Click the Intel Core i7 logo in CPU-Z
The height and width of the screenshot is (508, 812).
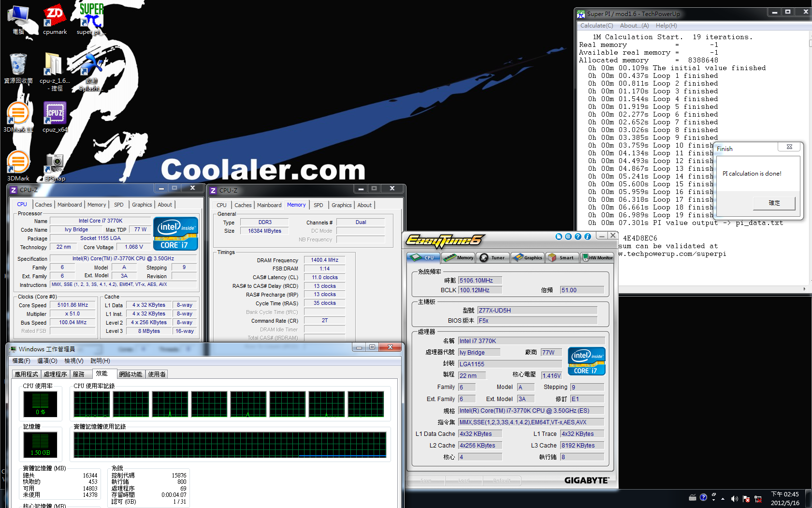(175, 234)
